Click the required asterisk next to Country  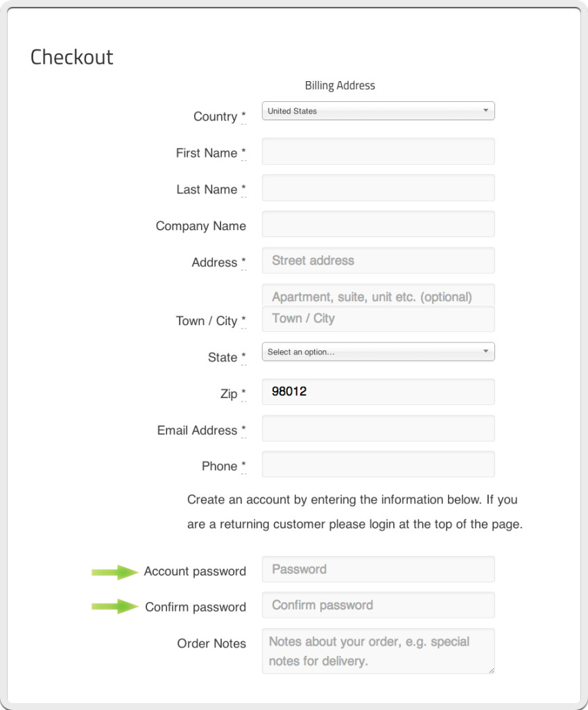coord(243,114)
